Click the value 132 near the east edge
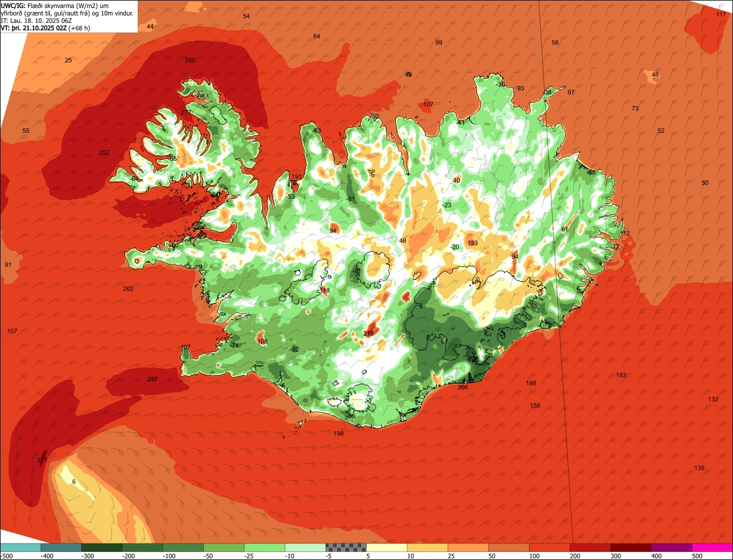 coord(713,399)
